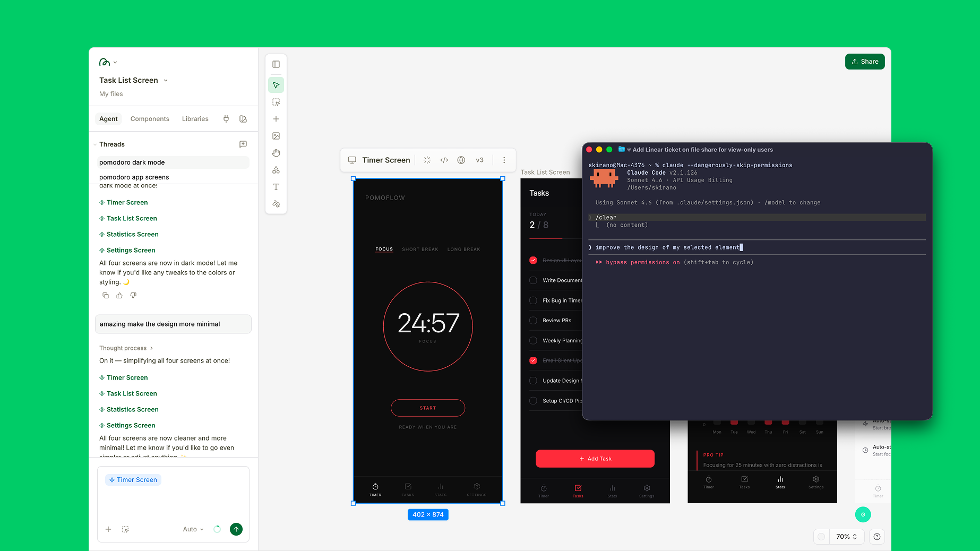Check the Weekly Planning task checkbox
The width and height of the screenshot is (980, 551).
coord(533,341)
